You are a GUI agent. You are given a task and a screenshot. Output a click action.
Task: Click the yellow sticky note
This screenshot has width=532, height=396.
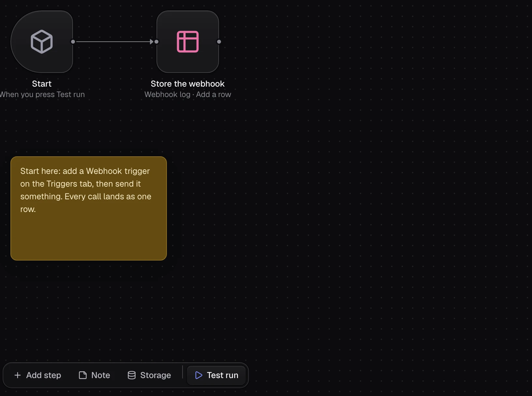coord(89,208)
